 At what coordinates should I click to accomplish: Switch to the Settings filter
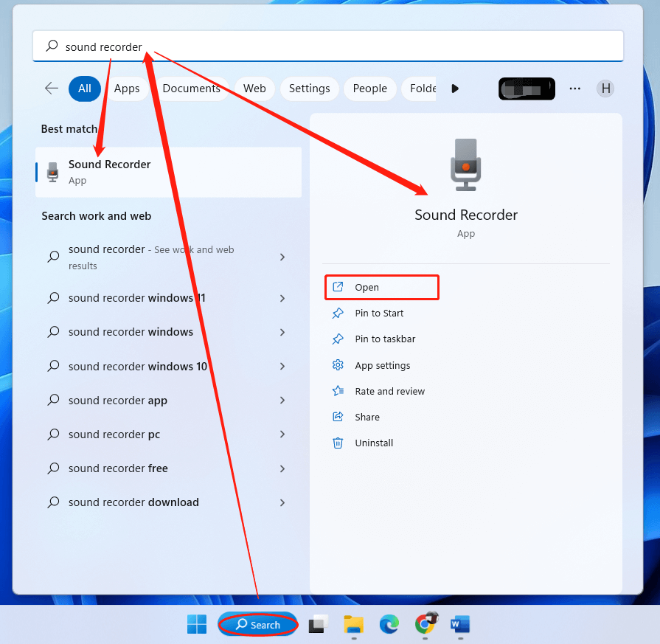(x=309, y=88)
